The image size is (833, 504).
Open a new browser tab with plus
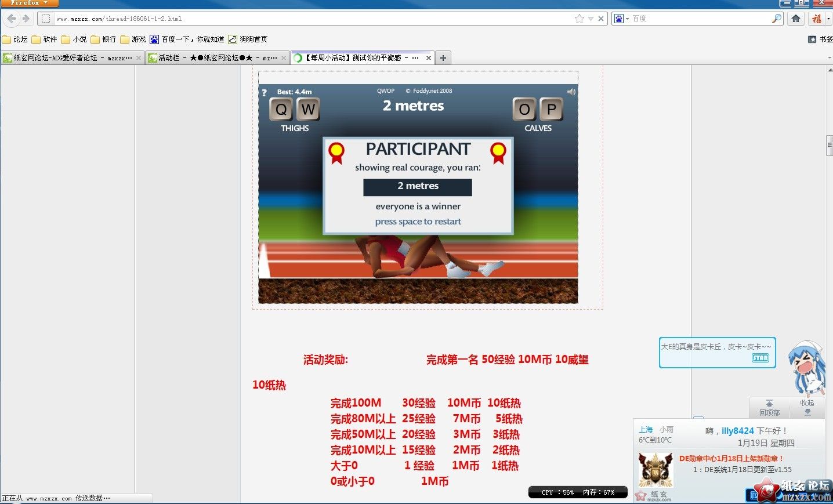point(443,58)
